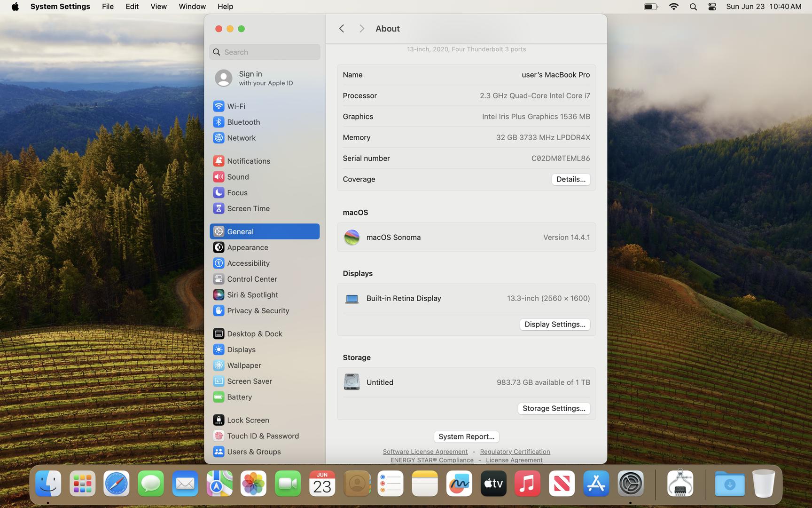Select Users & Groups in sidebar
The height and width of the screenshot is (508, 812).
265,452
